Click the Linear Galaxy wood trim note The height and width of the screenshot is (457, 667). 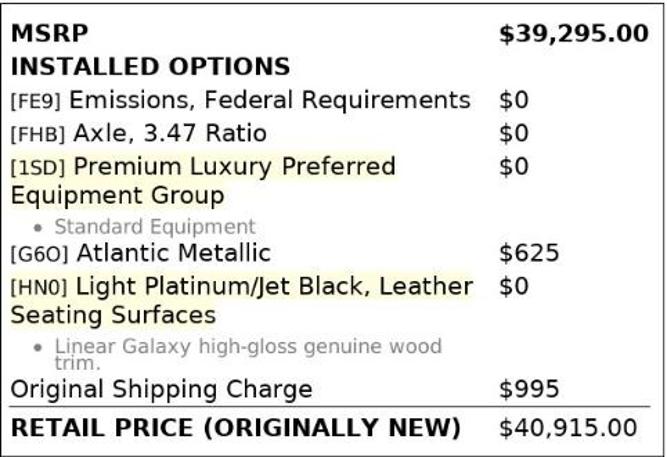coord(247,349)
